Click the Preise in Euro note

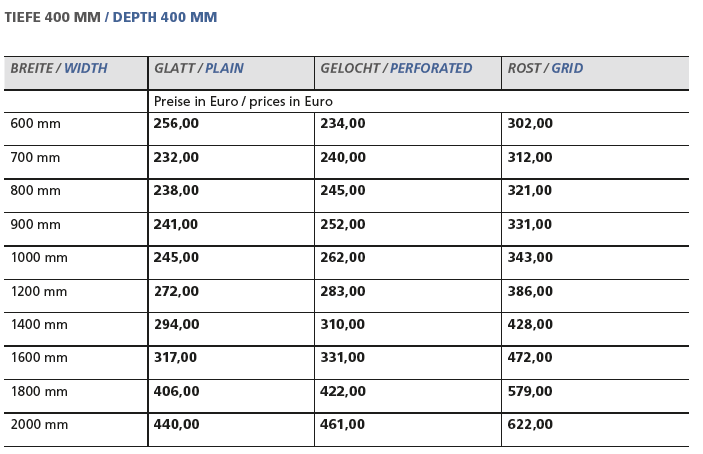(x=243, y=101)
